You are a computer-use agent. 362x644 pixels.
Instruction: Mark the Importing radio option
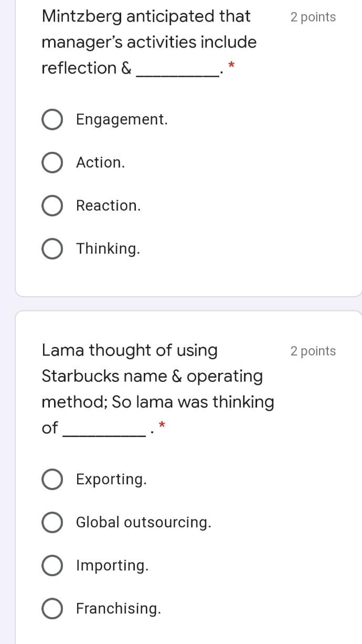52,566
